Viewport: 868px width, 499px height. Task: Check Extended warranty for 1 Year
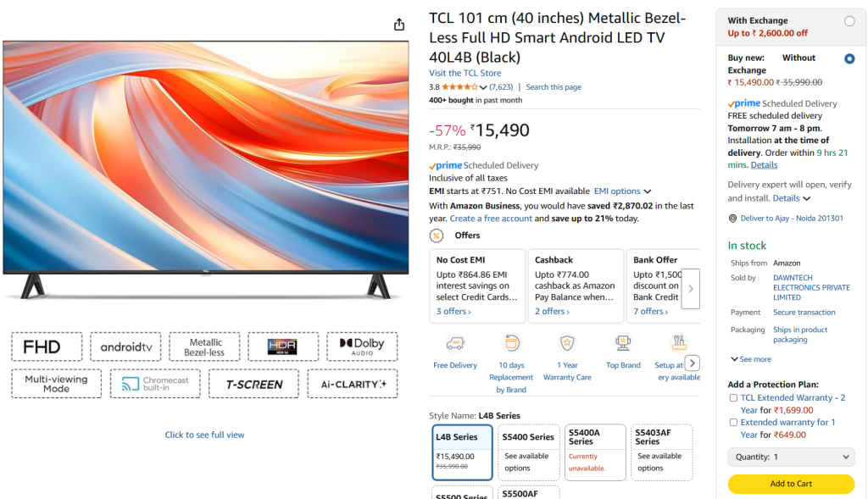point(733,422)
